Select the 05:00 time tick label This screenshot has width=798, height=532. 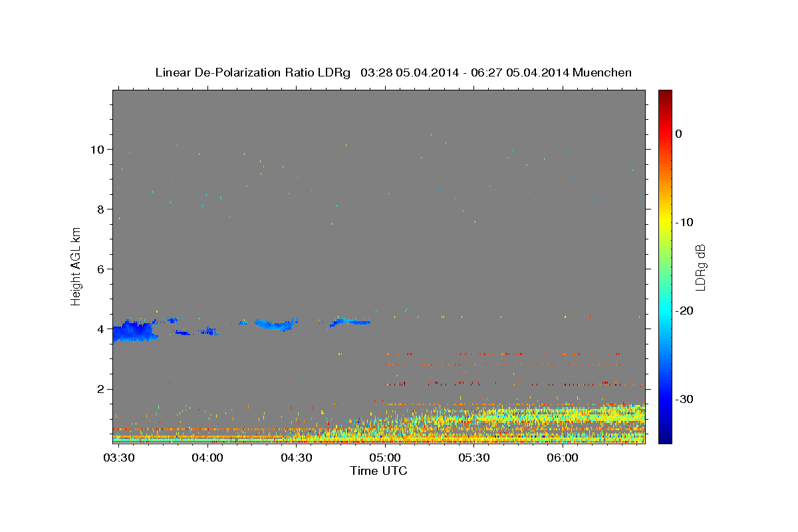click(385, 458)
